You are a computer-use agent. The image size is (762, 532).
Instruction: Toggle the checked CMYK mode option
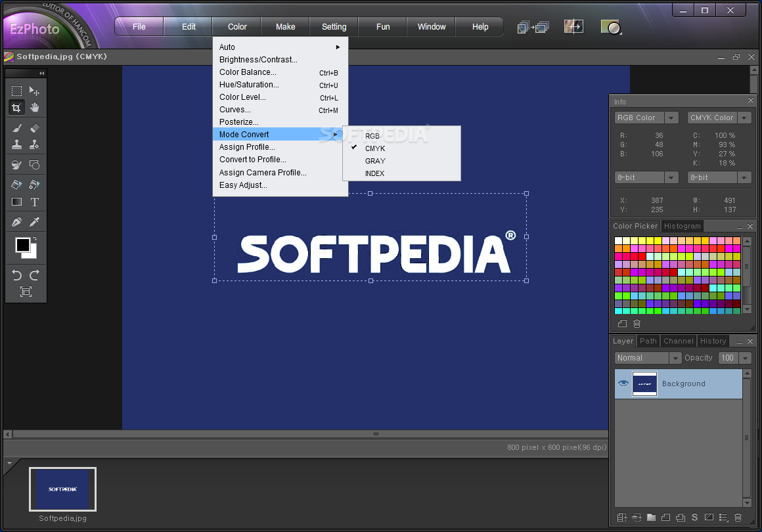[401, 148]
